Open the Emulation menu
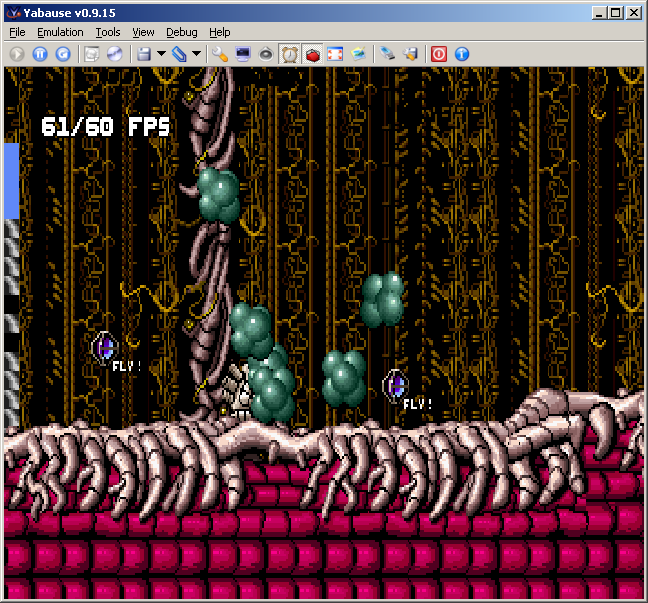 (60, 32)
